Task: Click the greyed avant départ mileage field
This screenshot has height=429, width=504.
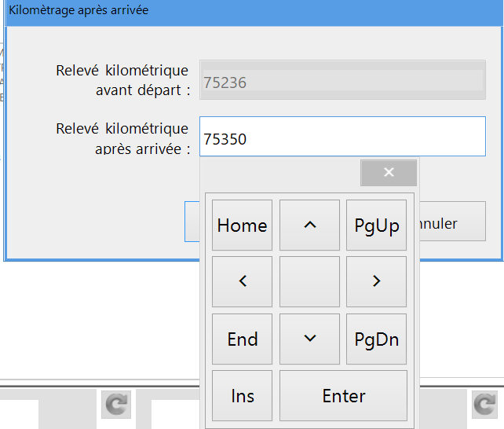Action: [x=342, y=81]
